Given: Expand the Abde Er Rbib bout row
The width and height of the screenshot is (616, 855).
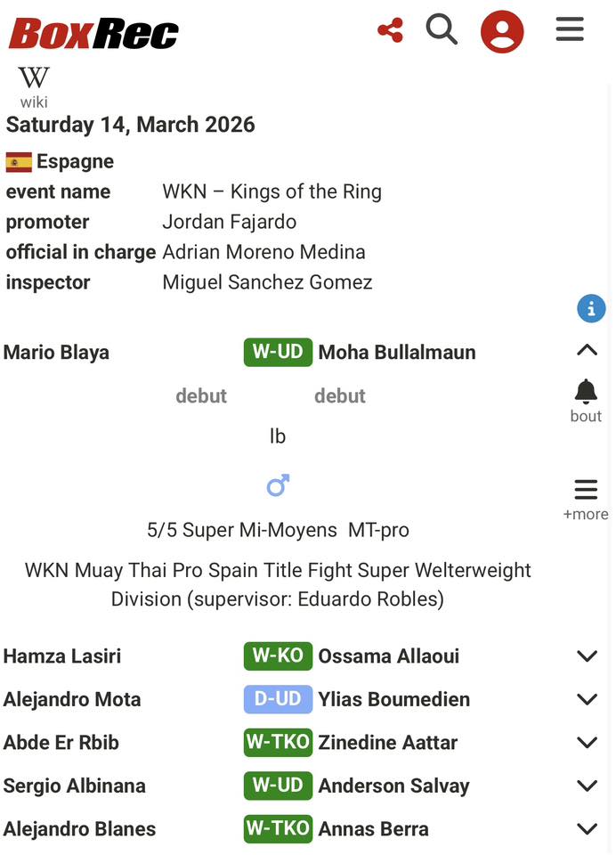Looking at the screenshot, I should tap(587, 743).
